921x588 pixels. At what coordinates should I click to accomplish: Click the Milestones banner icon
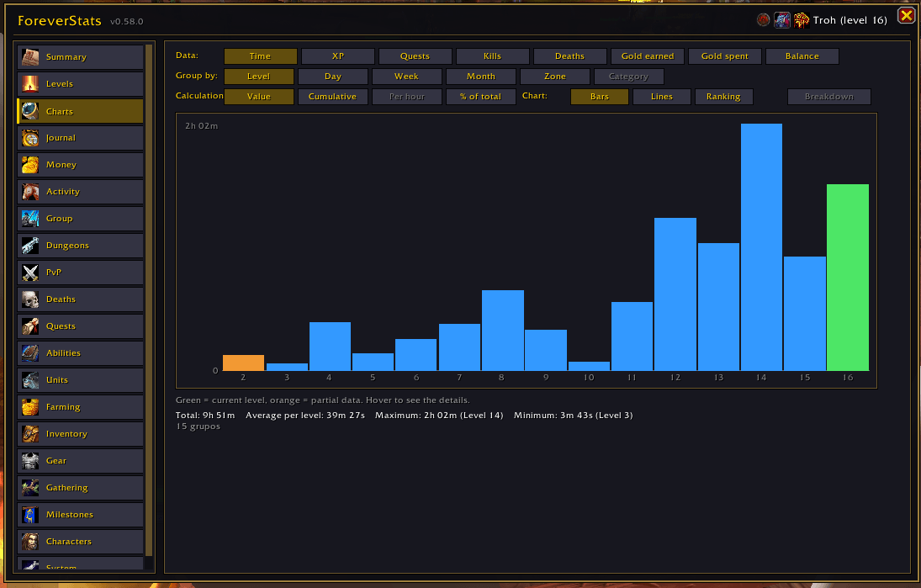pos(30,515)
